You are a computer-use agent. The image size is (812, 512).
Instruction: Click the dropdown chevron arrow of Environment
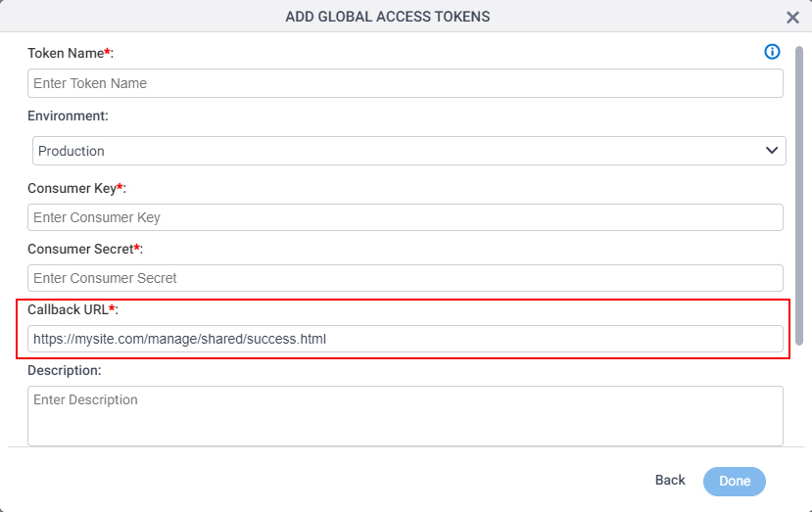point(772,151)
